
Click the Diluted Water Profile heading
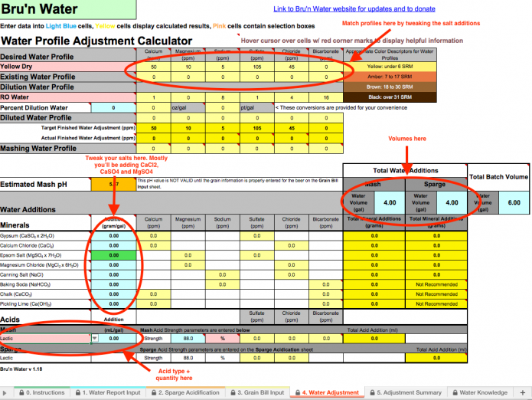pyautogui.click(x=68, y=118)
